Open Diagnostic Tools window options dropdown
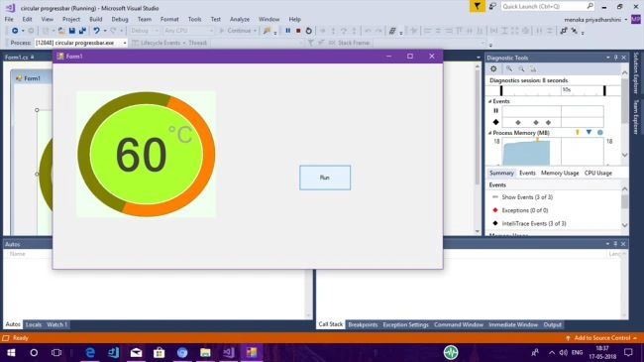Screen dimensions: 644x362 (607, 58)
